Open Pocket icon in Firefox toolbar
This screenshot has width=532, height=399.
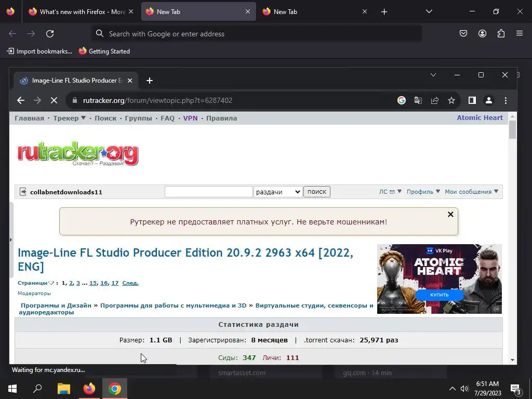pyautogui.click(x=463, y=33)
